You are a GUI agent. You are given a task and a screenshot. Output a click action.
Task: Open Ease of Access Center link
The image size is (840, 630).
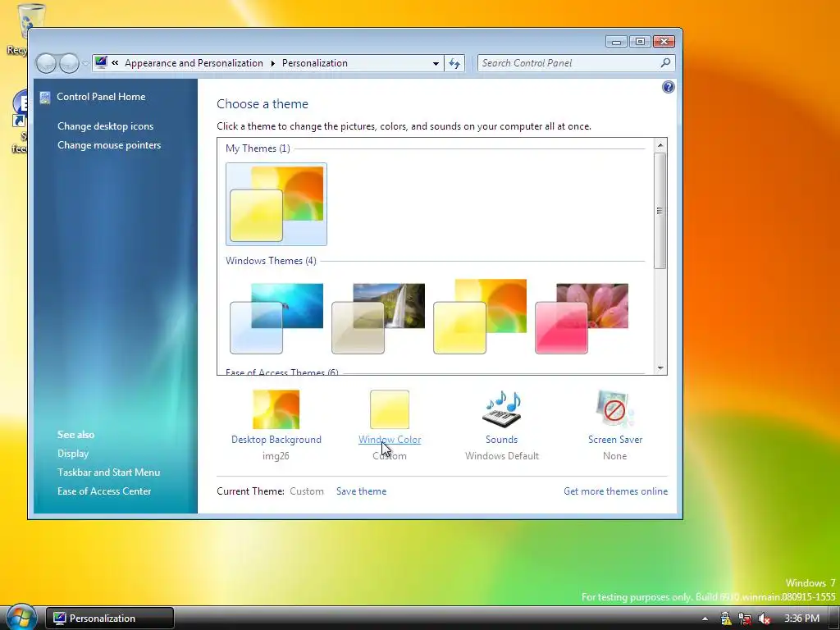tap(104, 491)
